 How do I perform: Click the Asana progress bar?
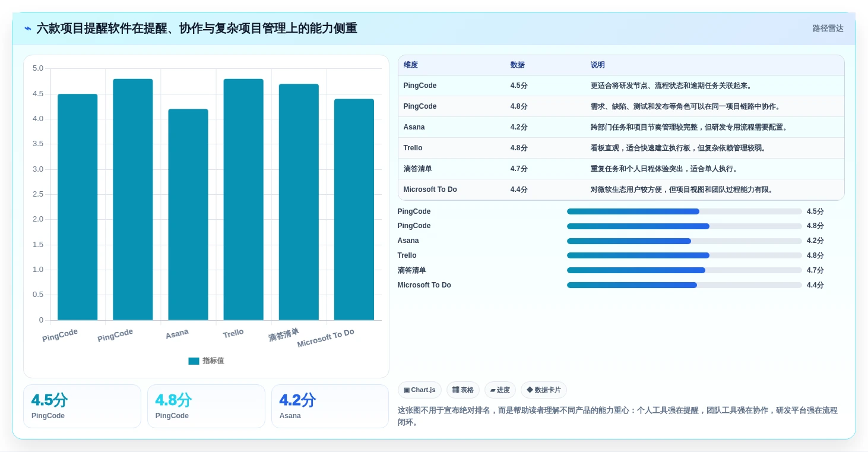[685, 241]
